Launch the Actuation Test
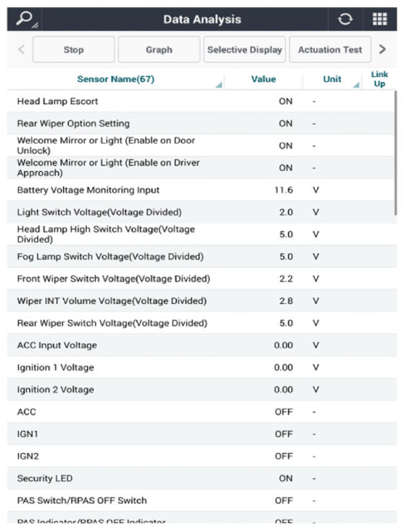The image size is (404, 532). 330,50
